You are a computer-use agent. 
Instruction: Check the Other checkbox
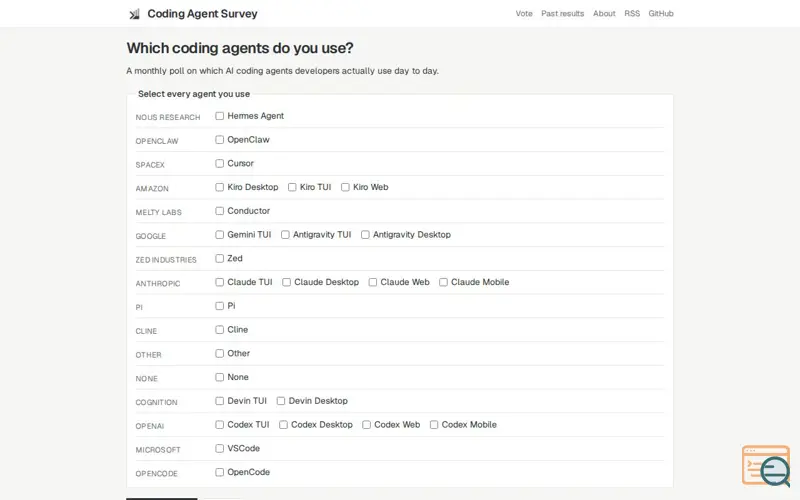coord(219,353)
